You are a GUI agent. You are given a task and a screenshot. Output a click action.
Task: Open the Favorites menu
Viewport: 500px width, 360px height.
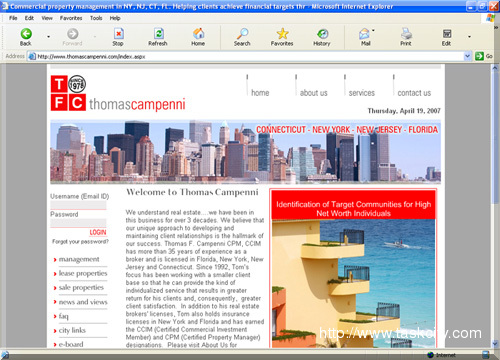[71, 18]
